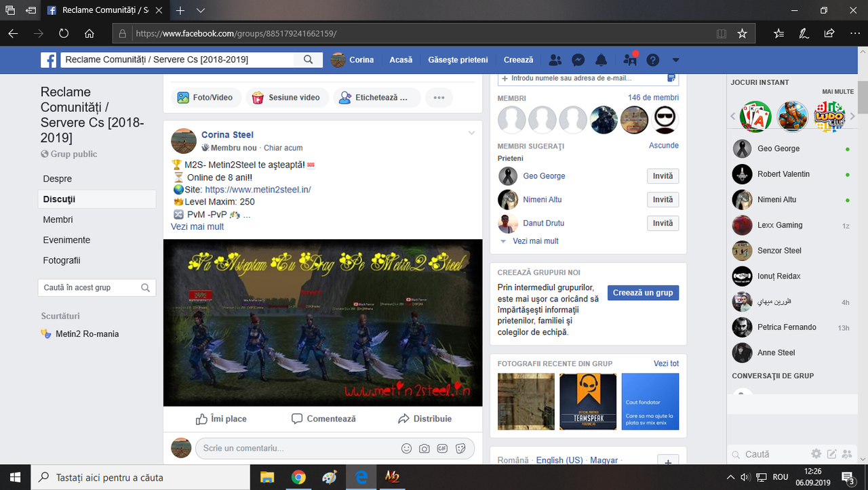The image size is (868, 490).
Task: Expand the account menu arrow in top bar
Action: pyautogui.click(x=675, y=60)
